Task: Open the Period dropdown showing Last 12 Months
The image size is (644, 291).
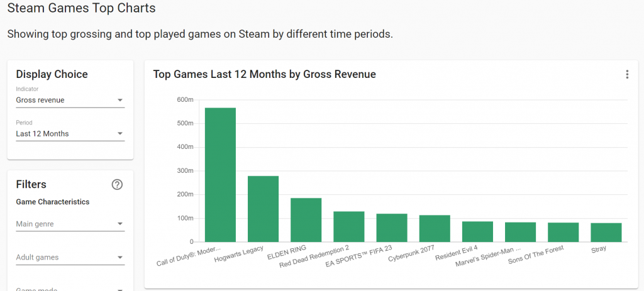Action: (x=70, y=134)
